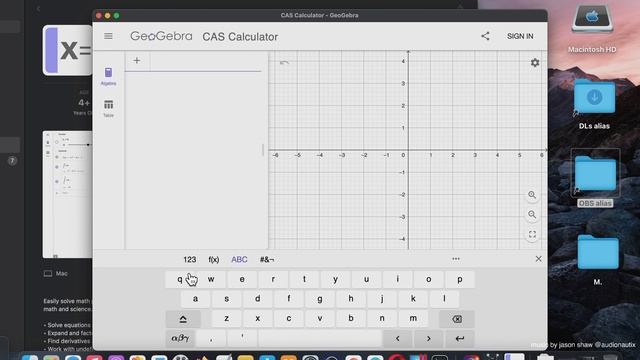Tap the p key
640x360 pixels.
coord(460,279)
